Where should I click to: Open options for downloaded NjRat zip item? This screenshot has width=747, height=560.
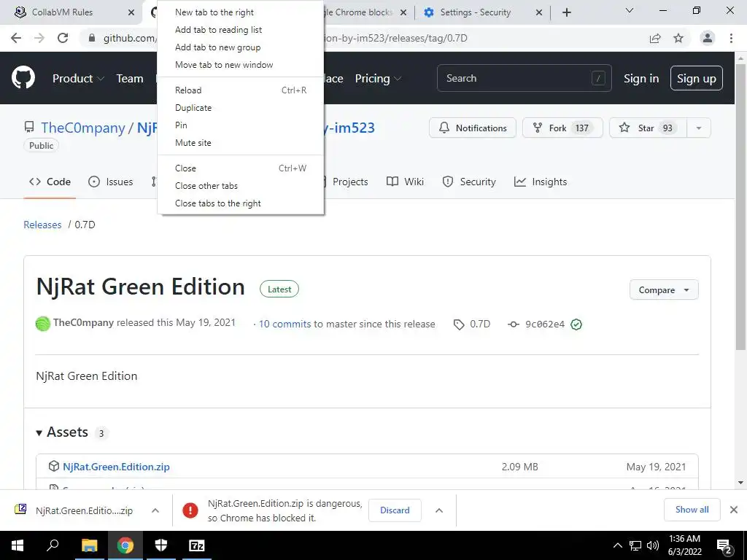155,510
